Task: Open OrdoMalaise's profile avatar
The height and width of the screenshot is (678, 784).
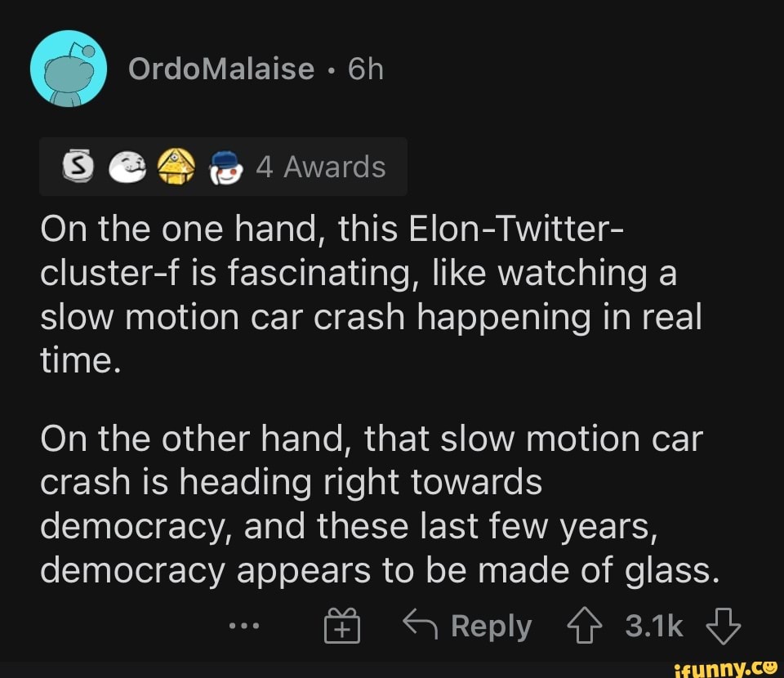Action: (69, 68)
